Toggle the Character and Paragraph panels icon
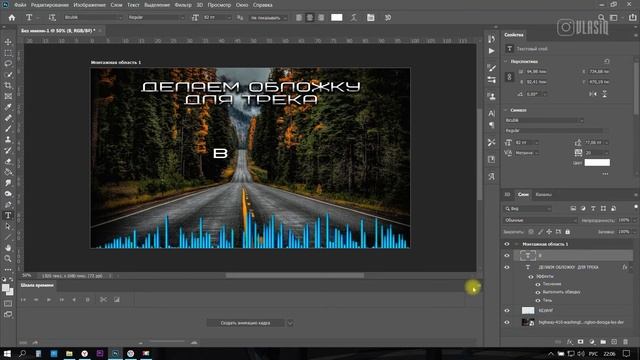The height and width of the screenshot is (360, 640). [371, 18]
